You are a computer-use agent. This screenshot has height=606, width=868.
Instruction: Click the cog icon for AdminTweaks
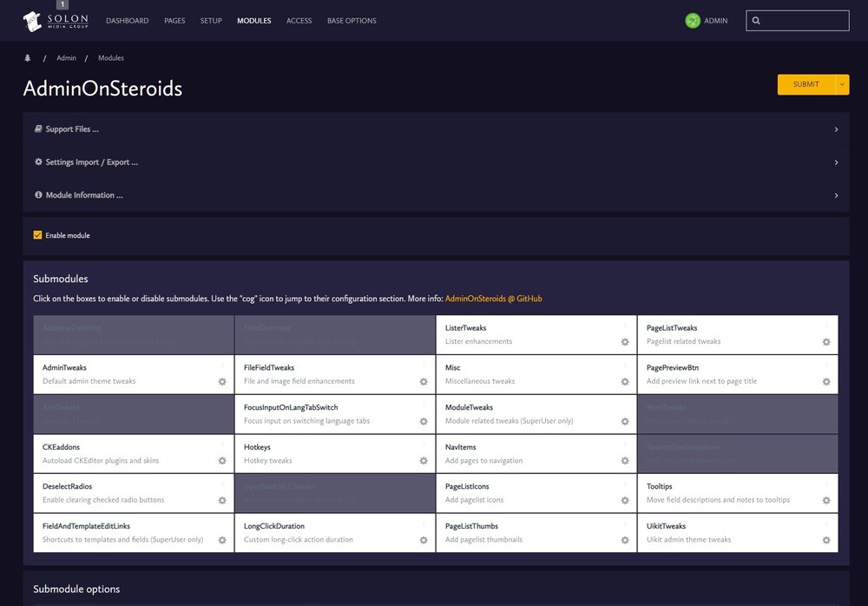point(222,382)
